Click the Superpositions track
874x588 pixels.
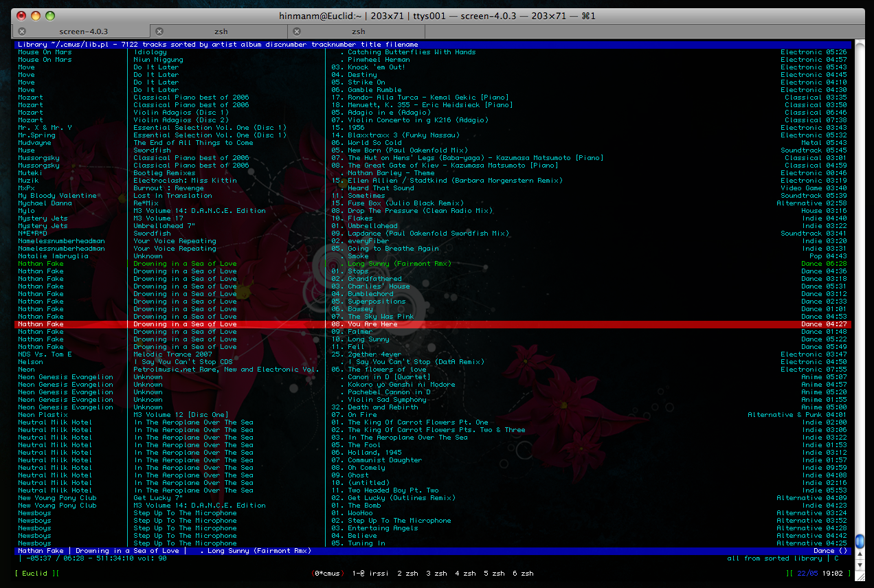(377, 302)
